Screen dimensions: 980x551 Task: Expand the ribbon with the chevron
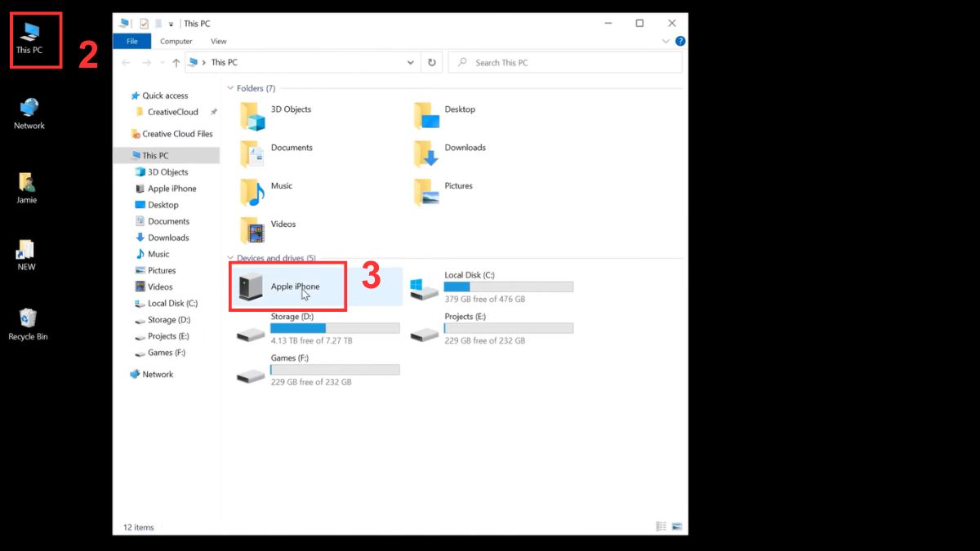coord(666,41)
